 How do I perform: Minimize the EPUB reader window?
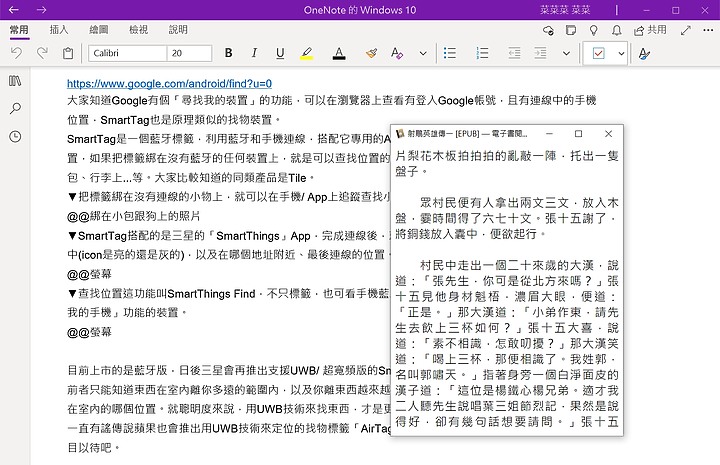(549, 134)
